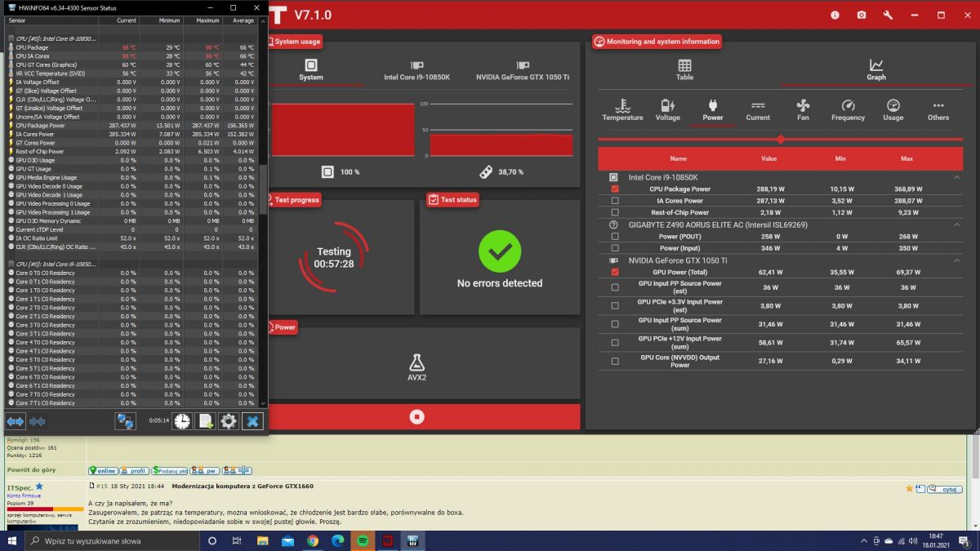Image resolution: width=980 pixels, height=551 pixels.
Task: Click 'Powrót do góry' link
Action: [x=32, y=470]
